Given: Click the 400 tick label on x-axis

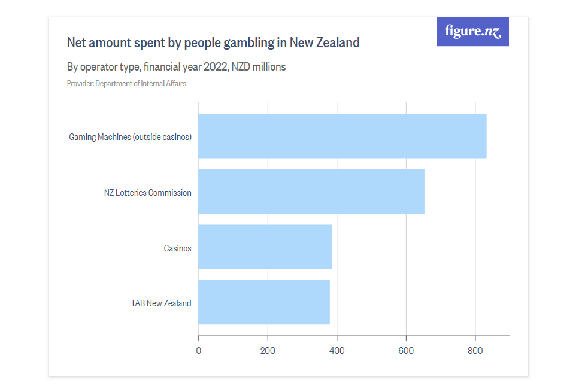Looking at the screenshot, I should pos(337,351).
